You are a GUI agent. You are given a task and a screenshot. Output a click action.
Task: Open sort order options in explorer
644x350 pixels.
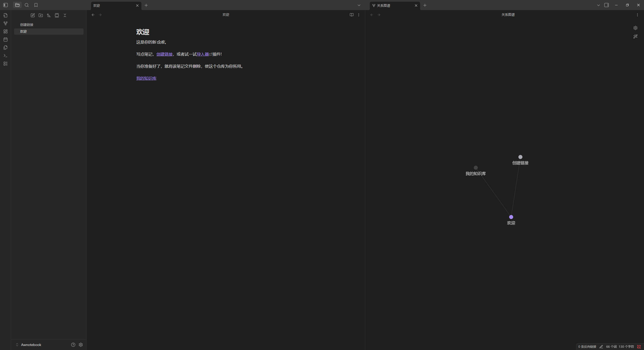coord(49,15)
